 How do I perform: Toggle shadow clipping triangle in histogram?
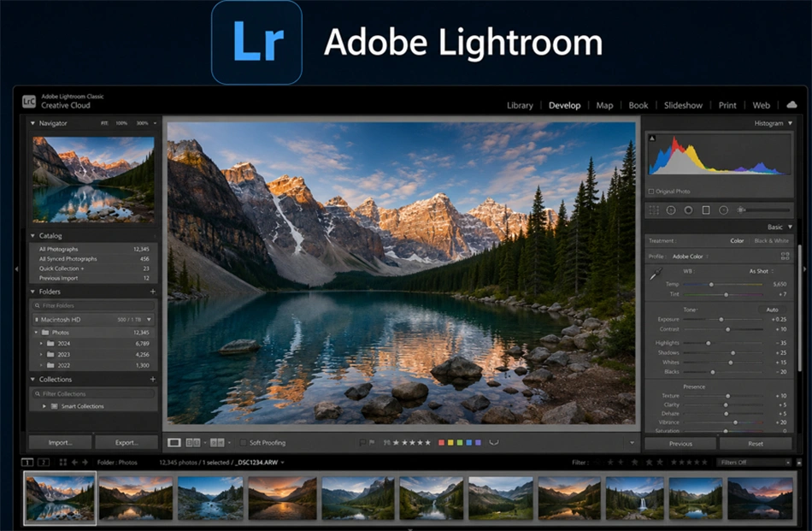click(652, 138)
